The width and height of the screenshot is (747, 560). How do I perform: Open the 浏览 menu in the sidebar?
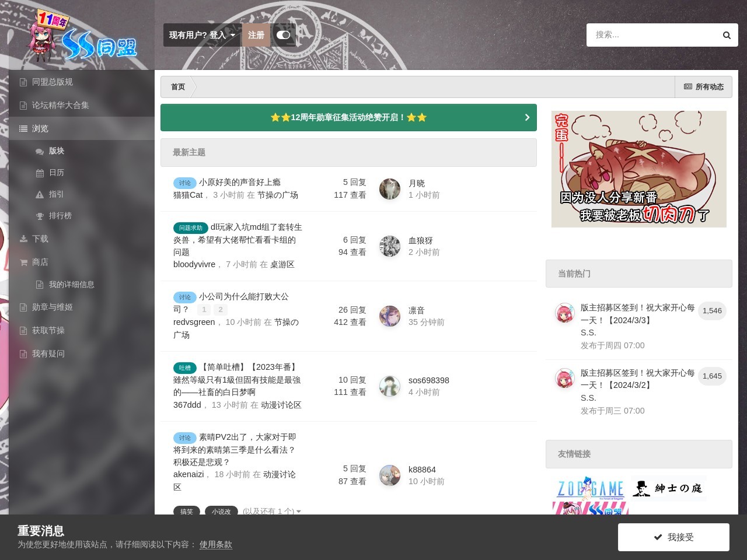coord(40,128)
